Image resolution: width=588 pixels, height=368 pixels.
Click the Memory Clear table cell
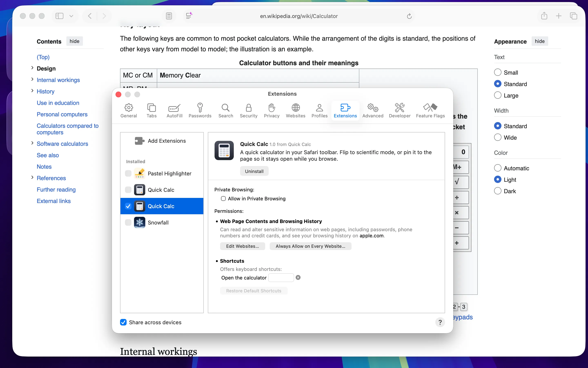tap(258, 75)
